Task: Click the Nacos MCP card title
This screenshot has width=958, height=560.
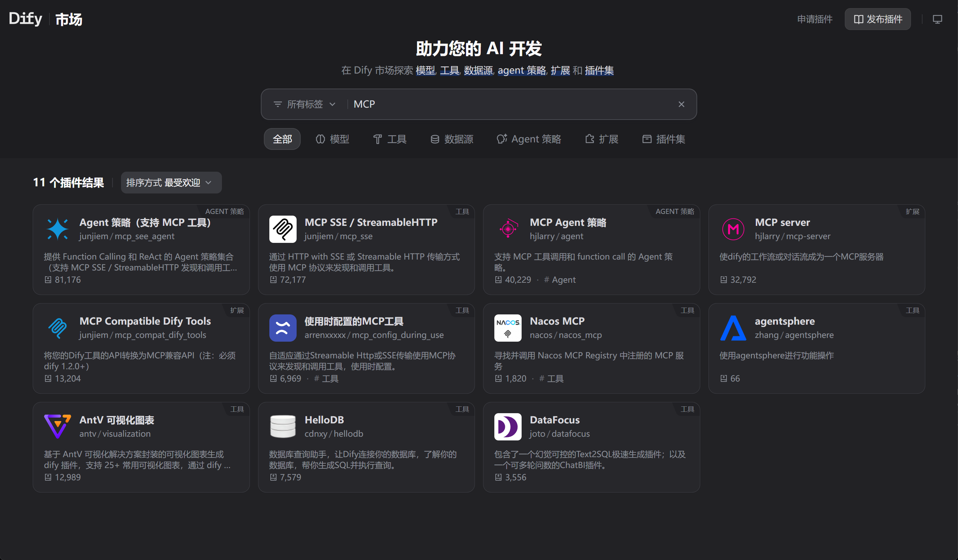Action: 557,321
